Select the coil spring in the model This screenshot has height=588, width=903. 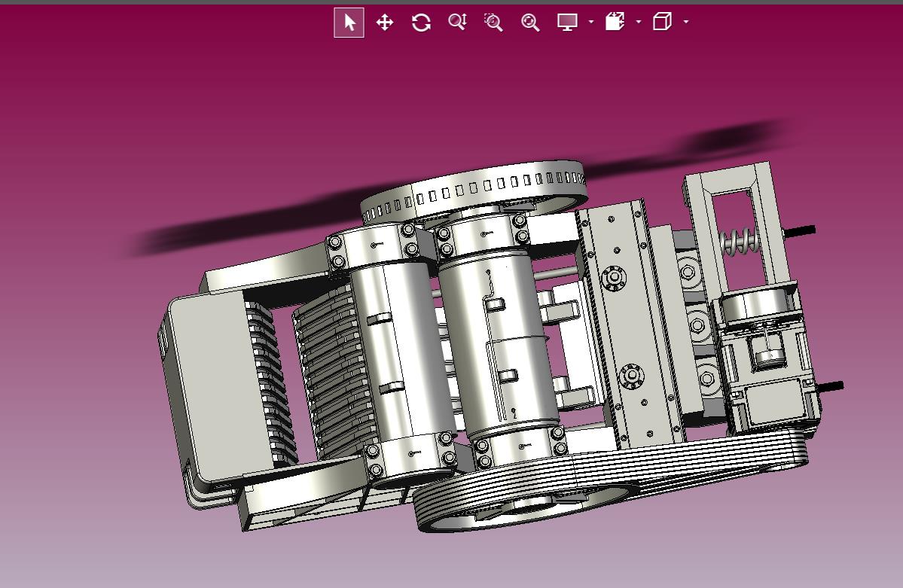click(739, 241)
